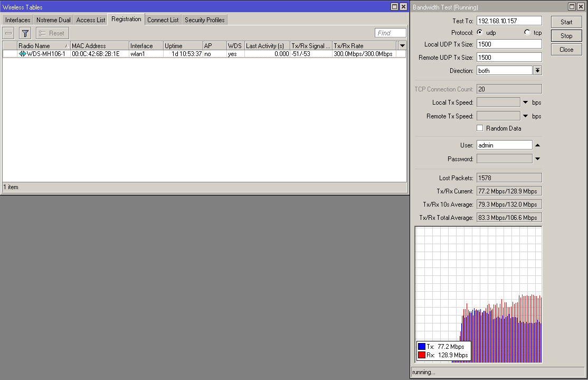The height and width of the screenshot is (380, 588).
Task: Switch to the Nstreme Dual tab
Action: pyautogui.click(x=53, y=20)
